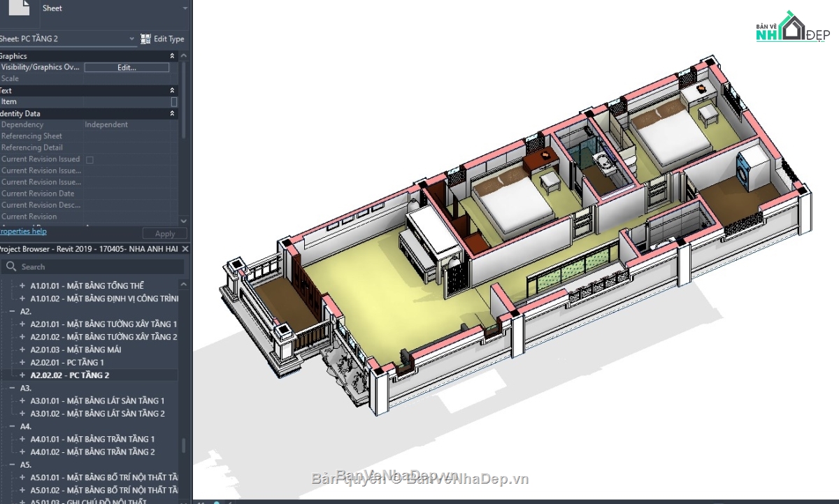The image size is (839, 504).
Task: Click the Scale property row
Action: tap(89, 79)
